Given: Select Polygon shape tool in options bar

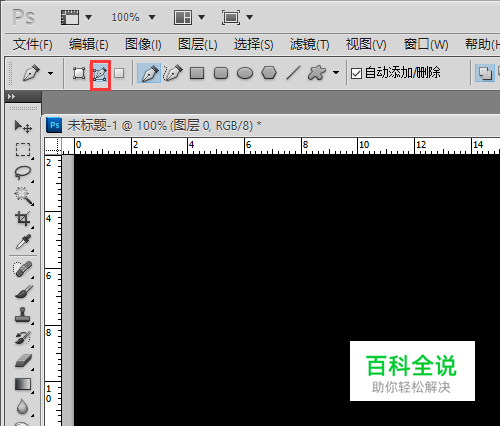Looking at the screenshot, I should coord(269,73).
